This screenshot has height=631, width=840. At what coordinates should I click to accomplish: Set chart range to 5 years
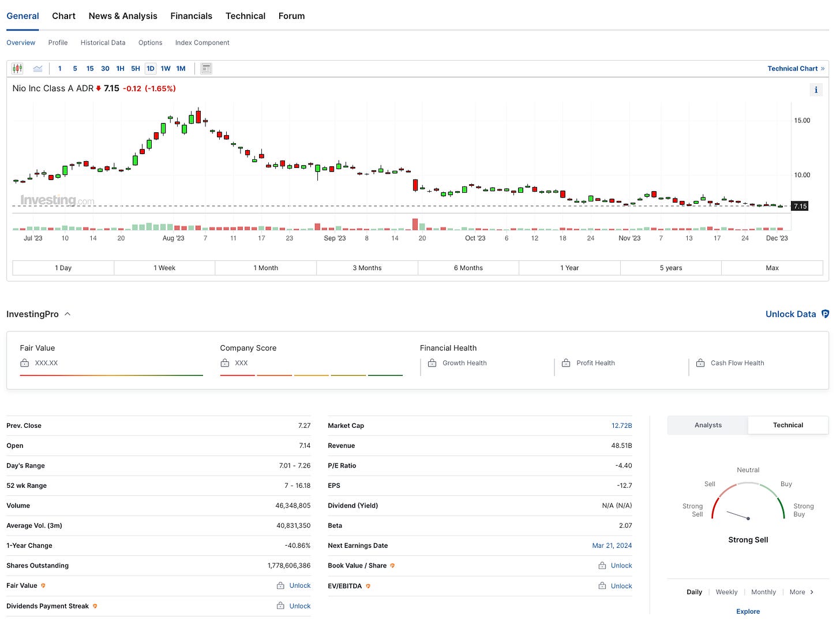click(671, 268)
